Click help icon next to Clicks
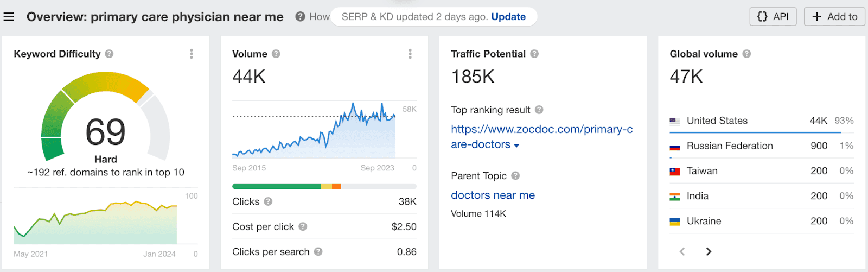The image size is (868, 272). click(268, 201)
